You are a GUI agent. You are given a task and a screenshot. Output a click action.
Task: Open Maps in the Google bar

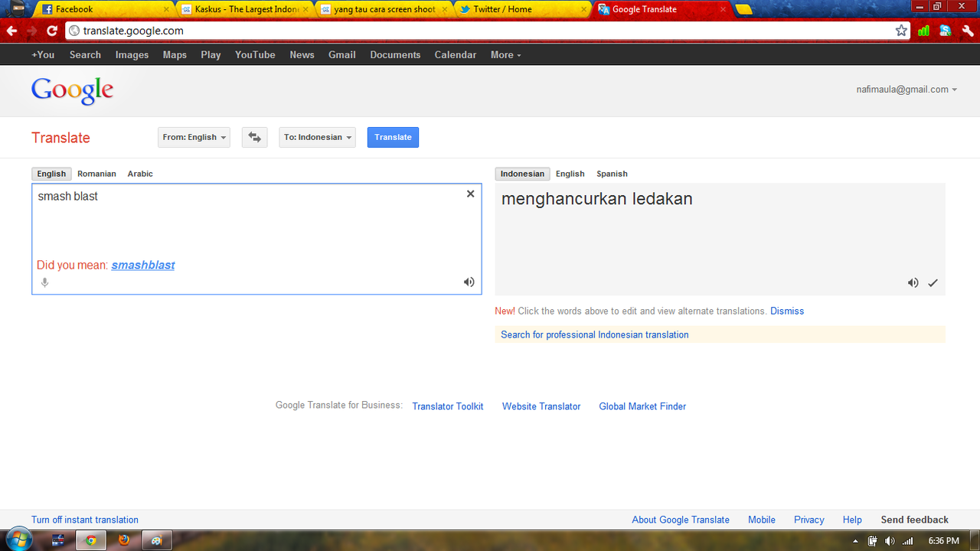175,54
